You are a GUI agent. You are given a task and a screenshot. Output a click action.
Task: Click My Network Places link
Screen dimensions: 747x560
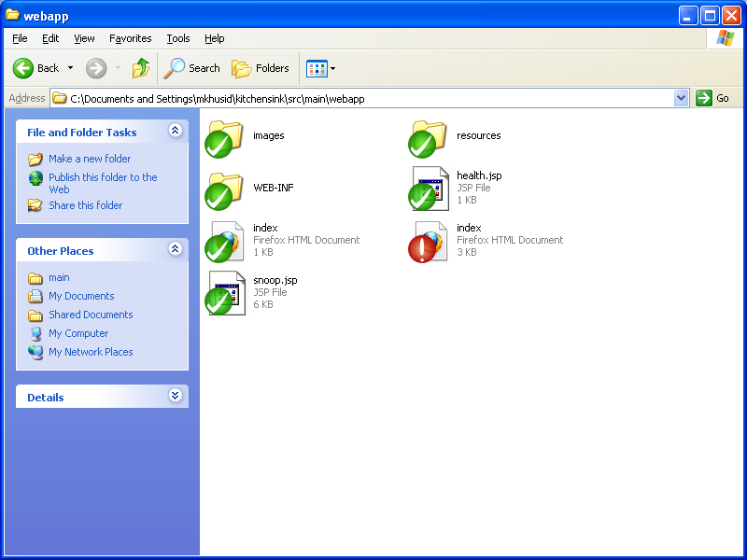tap(91, 352)
